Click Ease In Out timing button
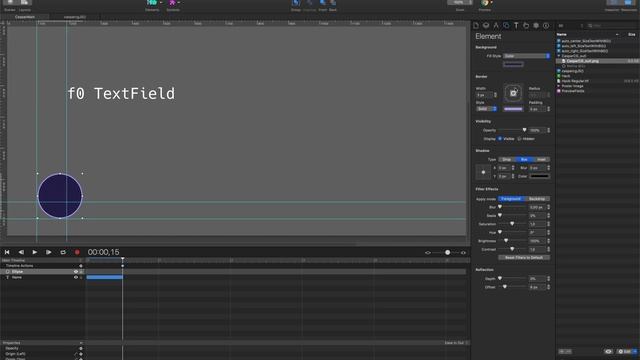Viewport: 640px width, 360px height. click(x=456, y=343)
